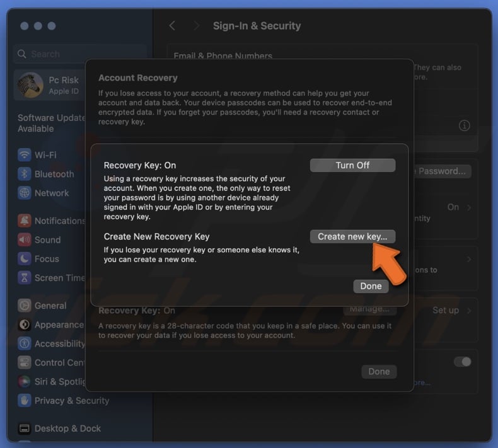Click the search magnifier icon
Screen dimensions: 498x448
pyautogui.click(x=21, y=54)
